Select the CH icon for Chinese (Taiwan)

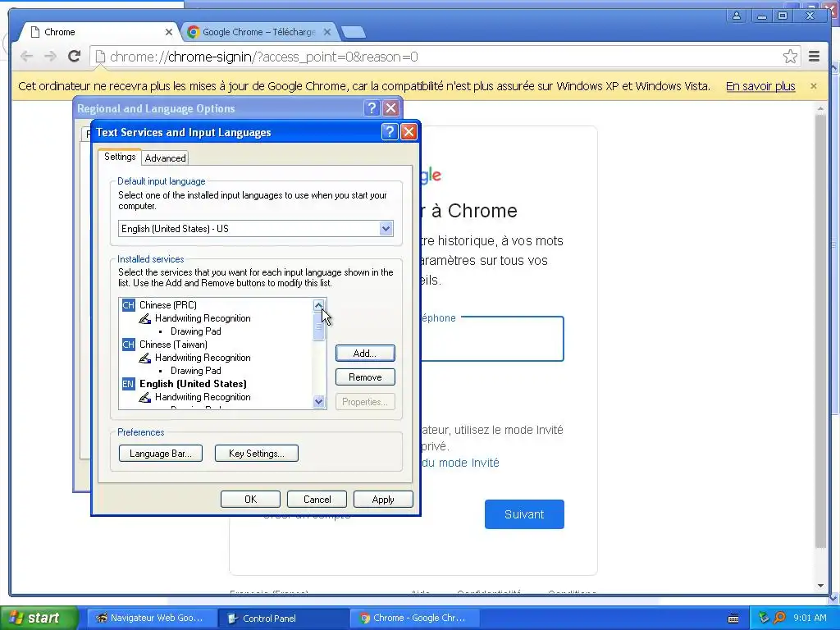pyautogui.click(x=128, y=345)
